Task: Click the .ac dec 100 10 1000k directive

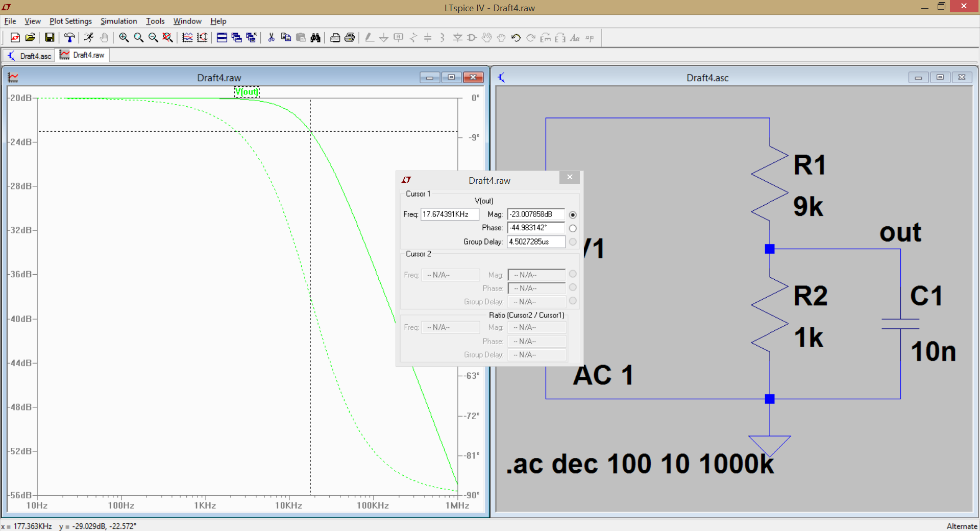Action: click(x=640, y=464)
